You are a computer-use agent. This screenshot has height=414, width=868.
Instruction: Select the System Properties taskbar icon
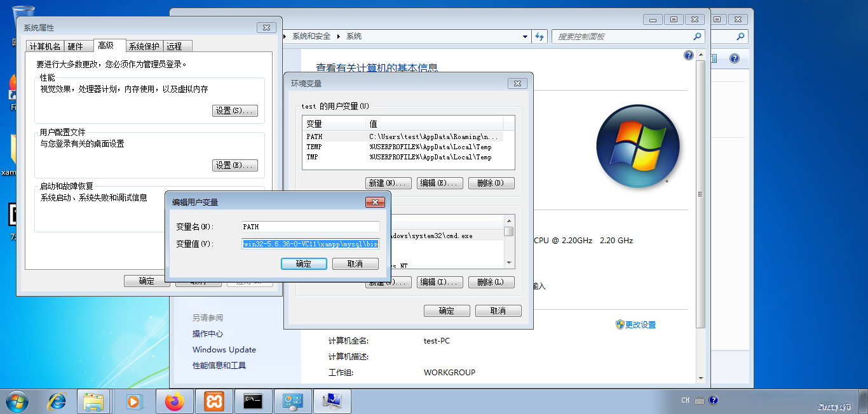point(333,401)
